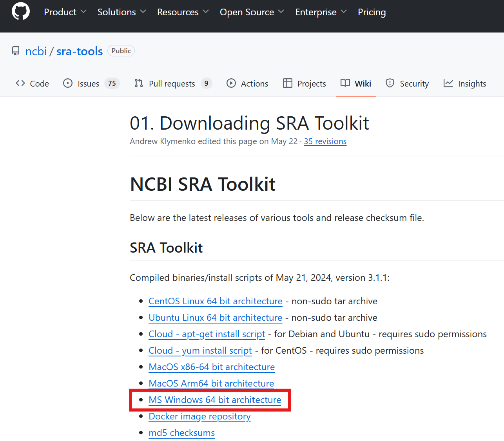Download Ubuntu Linux 64 bit architecture
This screenshot has height=441, width=504.
point(216,318)
